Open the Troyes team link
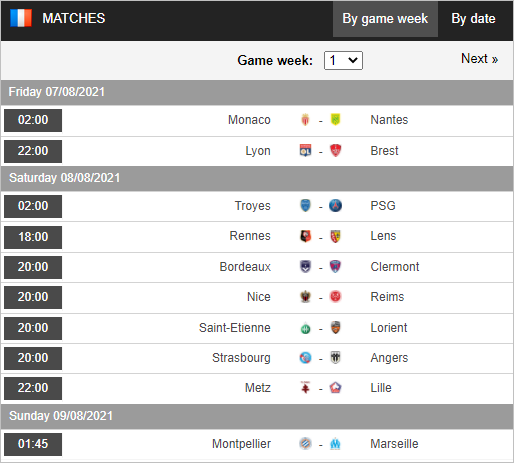 (x=252, y=206)
